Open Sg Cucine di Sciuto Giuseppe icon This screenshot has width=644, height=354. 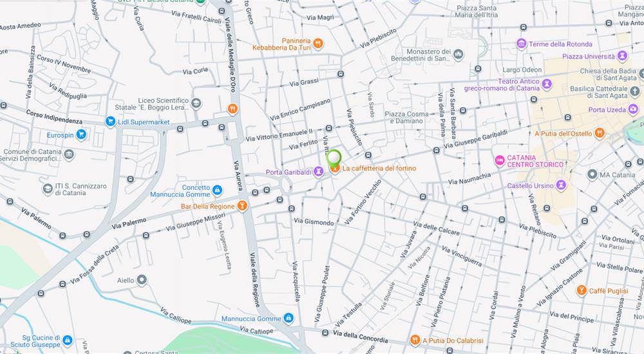pos(68,340)
